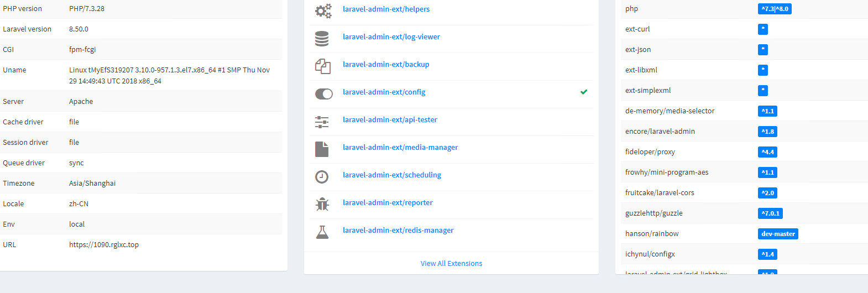868x293 pixels.
Task: Click the dev-master badge for hanson/rainbow
Action: pyautogui.click(x=778, y=234)
